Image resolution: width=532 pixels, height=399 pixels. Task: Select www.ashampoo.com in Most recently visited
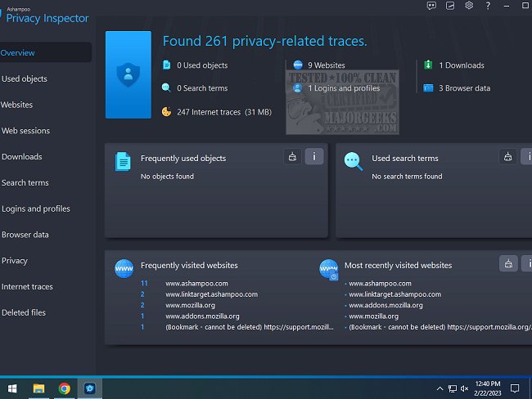coord(380,284)
